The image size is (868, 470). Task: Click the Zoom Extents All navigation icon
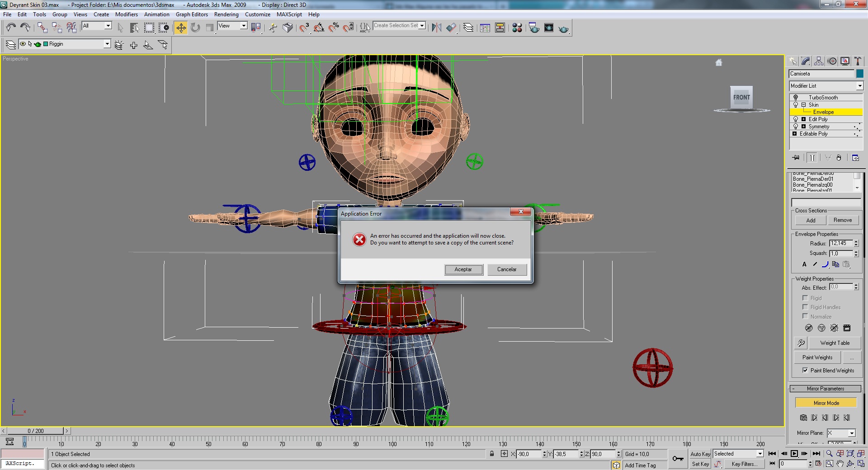click(861, 453)
